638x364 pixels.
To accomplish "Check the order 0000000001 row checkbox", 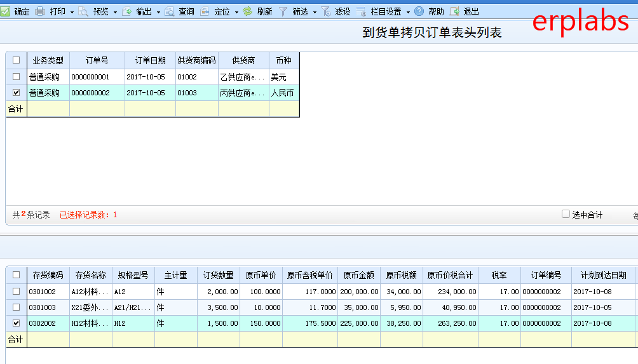I will [x=17, y=76].
